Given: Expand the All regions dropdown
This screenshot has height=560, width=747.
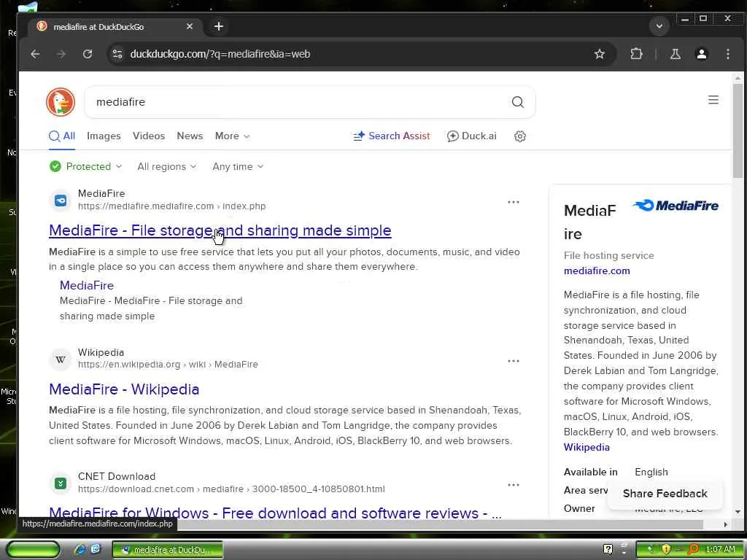Looking at the screenshot, I should coord(167,167).
